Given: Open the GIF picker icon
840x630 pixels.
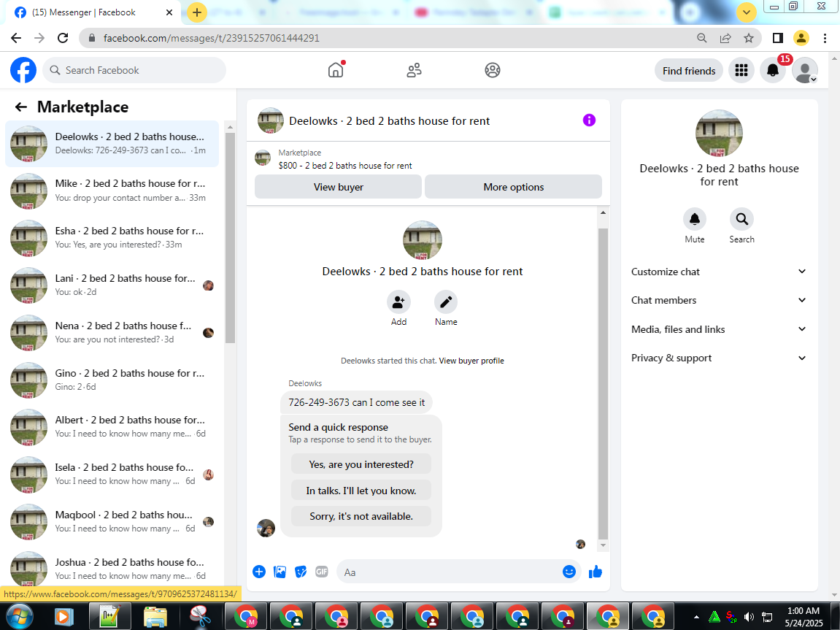Looking at the screenshot, I should click(x=321, y=572).
